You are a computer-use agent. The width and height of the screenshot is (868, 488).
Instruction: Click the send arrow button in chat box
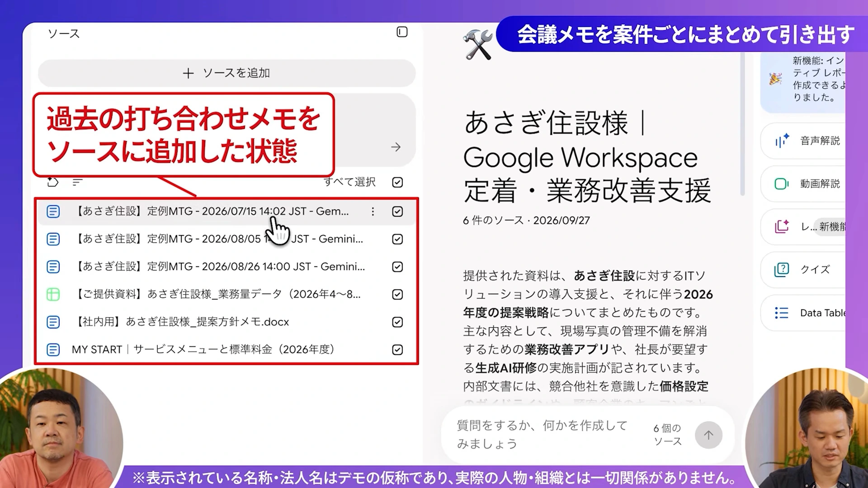[x=708, y=435]
